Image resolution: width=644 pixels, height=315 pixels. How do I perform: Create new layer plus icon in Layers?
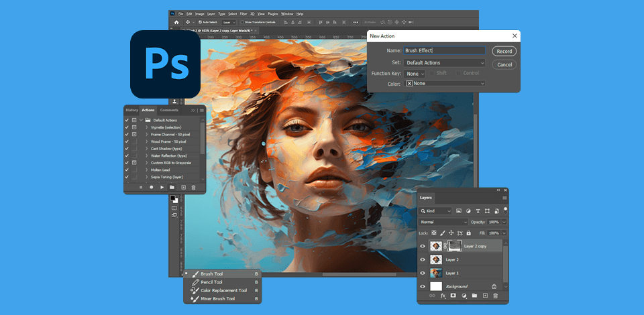[485, 296]
